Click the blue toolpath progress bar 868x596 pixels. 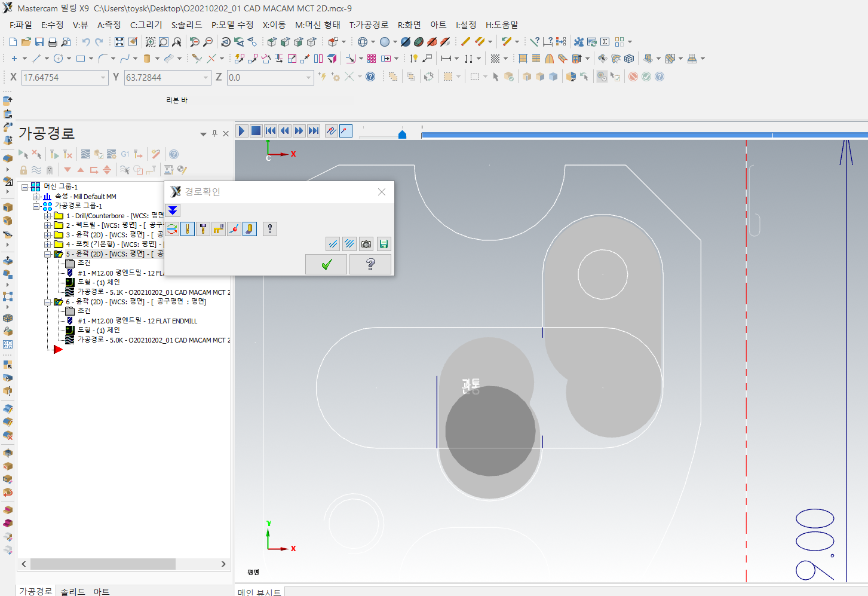click(x=645, y=136)
